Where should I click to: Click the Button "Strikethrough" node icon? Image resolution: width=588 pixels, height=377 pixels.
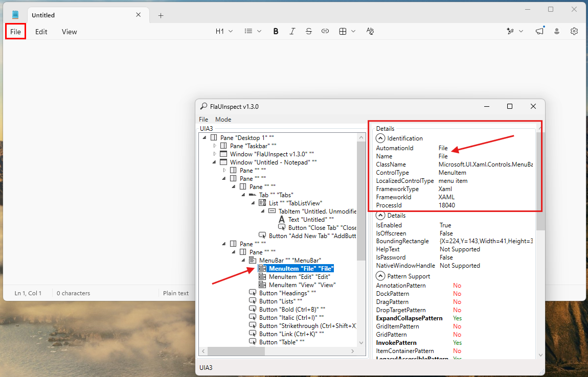(x=253, y=325)
